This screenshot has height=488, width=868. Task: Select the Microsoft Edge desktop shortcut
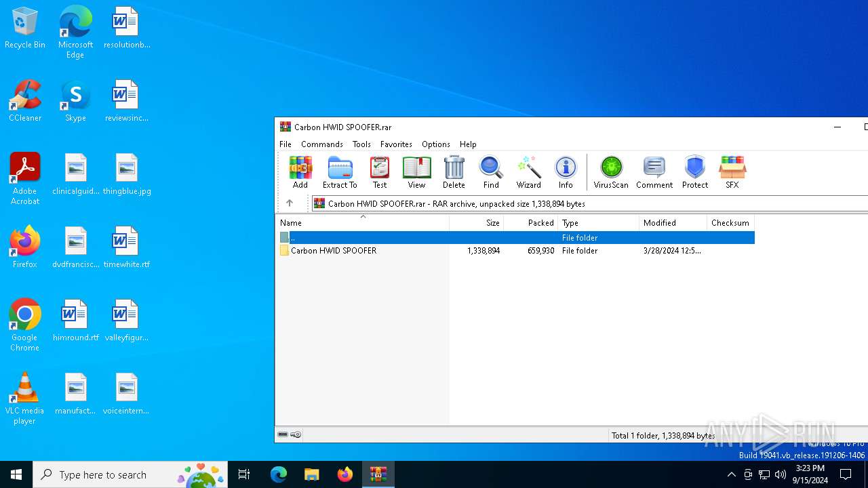[x=75, y=32]
